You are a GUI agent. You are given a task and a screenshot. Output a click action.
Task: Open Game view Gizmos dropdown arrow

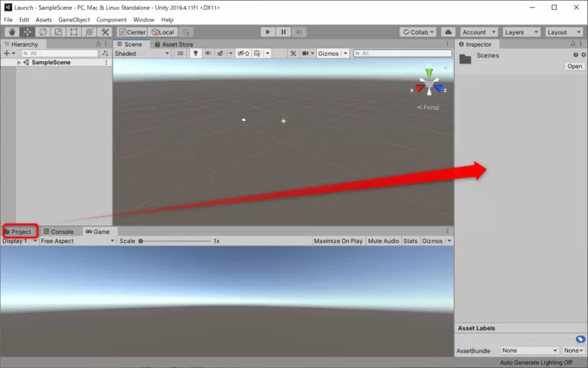[x=449, y=241]
